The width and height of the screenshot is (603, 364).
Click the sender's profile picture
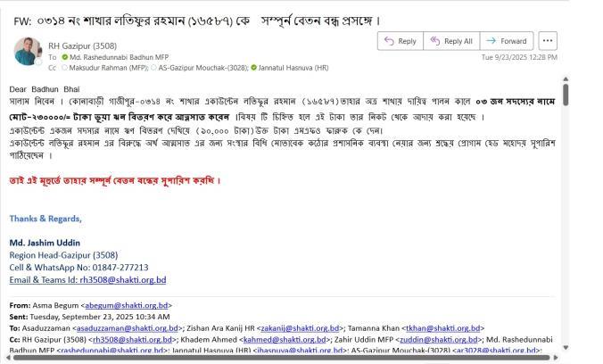[28, 52]
